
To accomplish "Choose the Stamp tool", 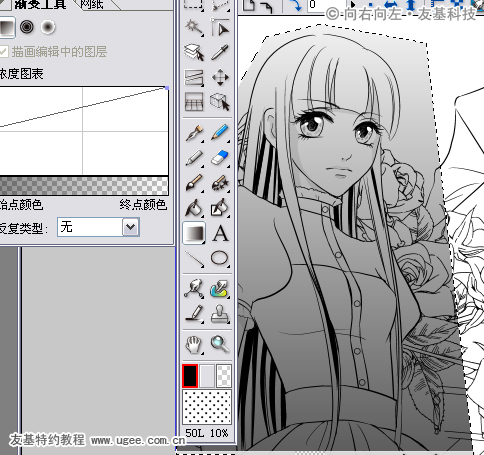I will [x=220, y=314].
